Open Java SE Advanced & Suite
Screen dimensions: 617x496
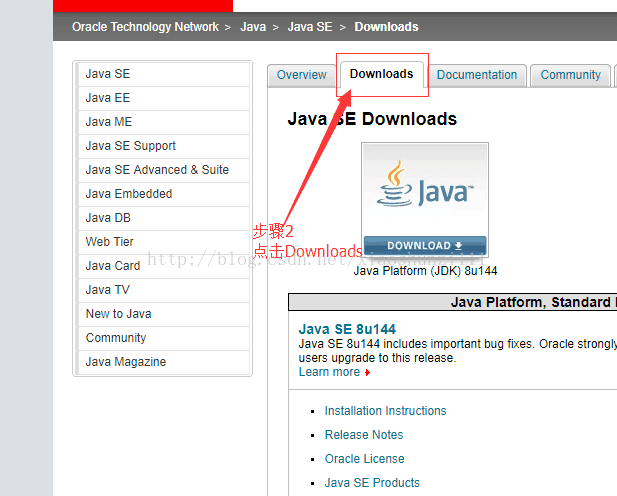click(164, 170)
